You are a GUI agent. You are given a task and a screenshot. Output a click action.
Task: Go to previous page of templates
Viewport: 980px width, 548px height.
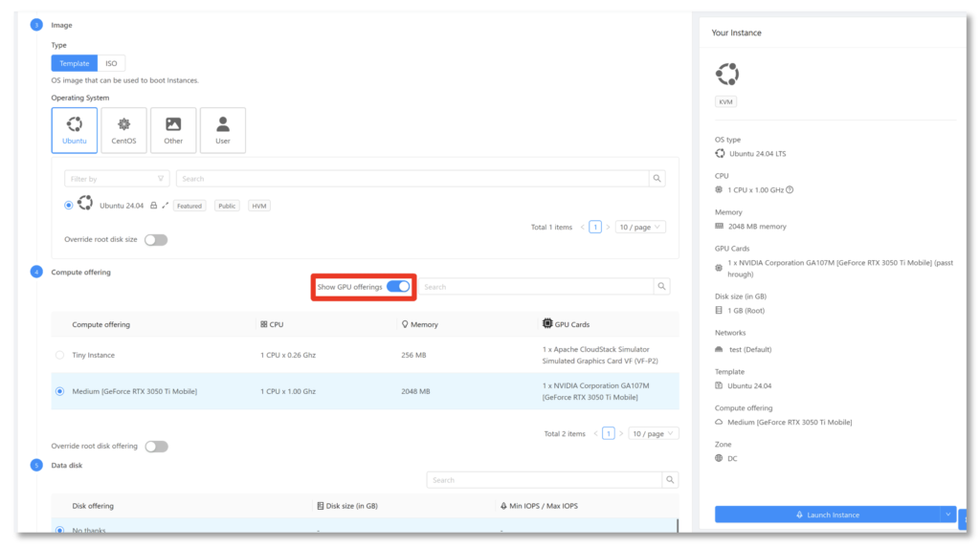point(583,227)
